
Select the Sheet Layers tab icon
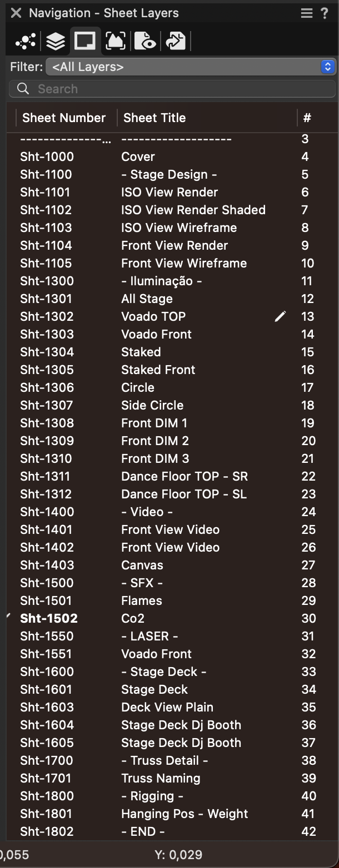85,41
